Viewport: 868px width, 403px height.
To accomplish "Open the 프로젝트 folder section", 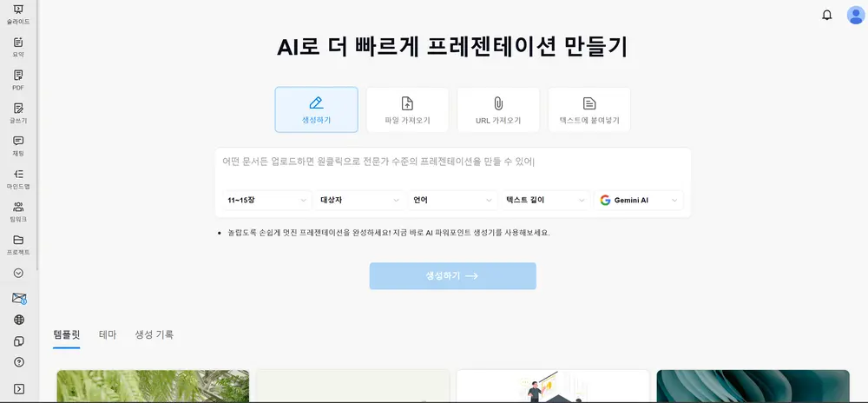I will coord(18,244).
